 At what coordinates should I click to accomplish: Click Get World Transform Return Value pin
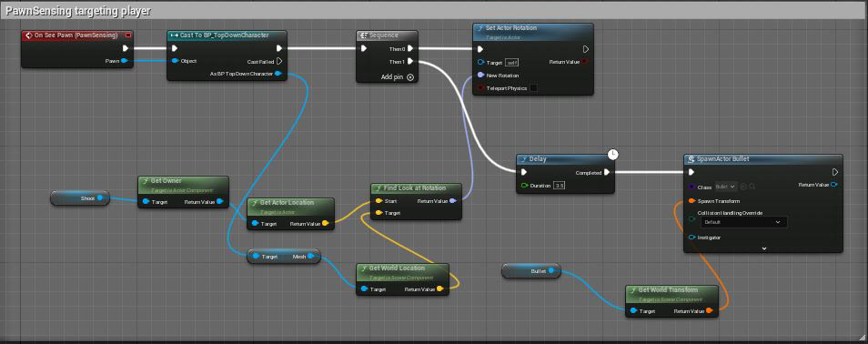710,310
